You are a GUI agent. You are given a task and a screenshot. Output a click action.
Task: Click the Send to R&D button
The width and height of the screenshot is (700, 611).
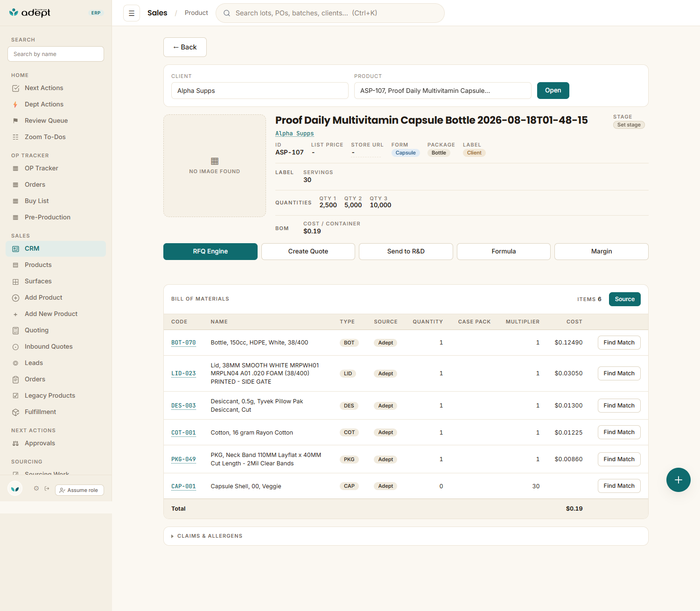click(406, 252)
